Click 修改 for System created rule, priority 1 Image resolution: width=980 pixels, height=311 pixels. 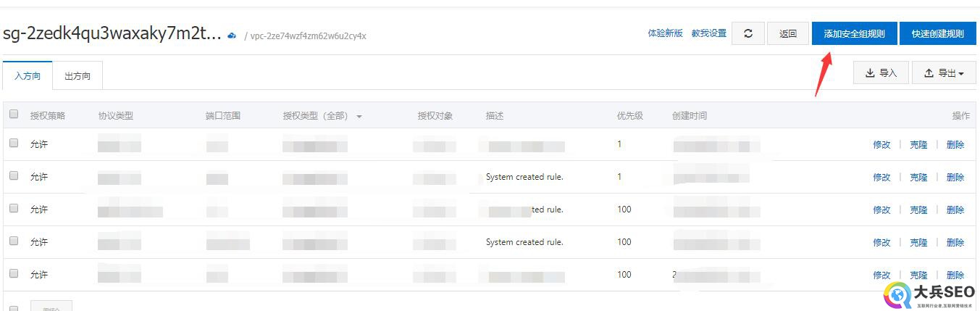(x=881, y=177)
